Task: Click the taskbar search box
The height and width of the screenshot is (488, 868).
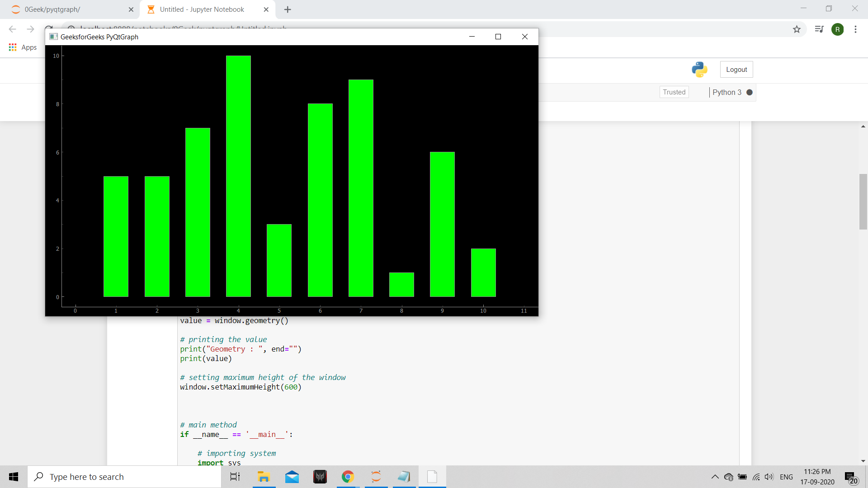Action: pyautogui.click(x=124, y=477)
